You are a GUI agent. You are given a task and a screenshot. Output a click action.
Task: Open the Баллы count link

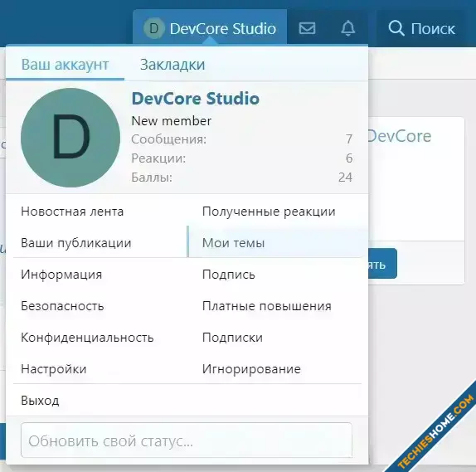click(346, 178)
